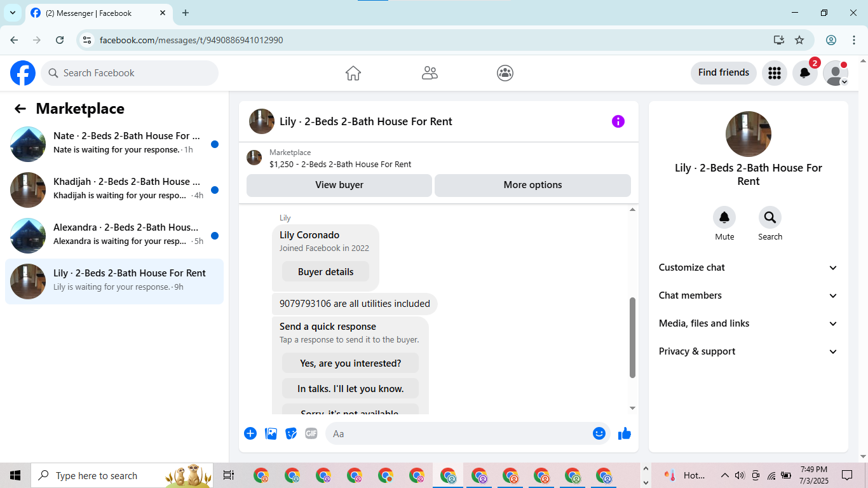The height and width of the screenshot is (488, 868).
Task: Open the tab search dropdown arrow
Action: [x=12, y=13]
